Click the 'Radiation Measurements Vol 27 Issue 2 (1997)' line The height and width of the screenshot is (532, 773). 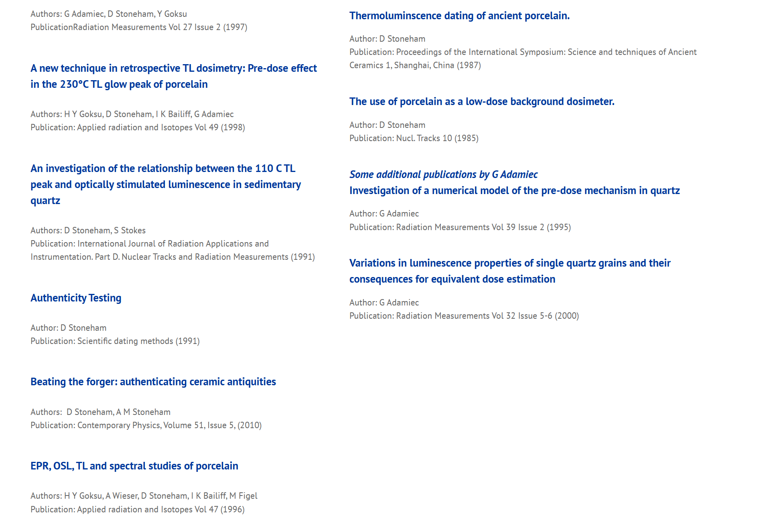point(139,27)
